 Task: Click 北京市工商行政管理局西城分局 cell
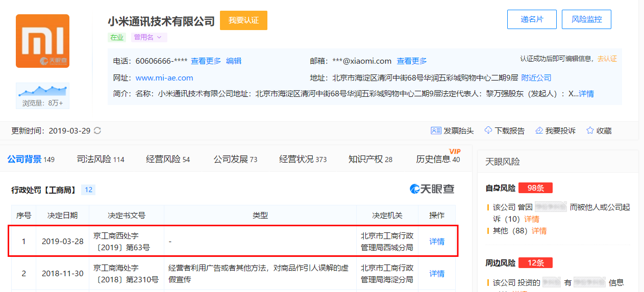387,242
